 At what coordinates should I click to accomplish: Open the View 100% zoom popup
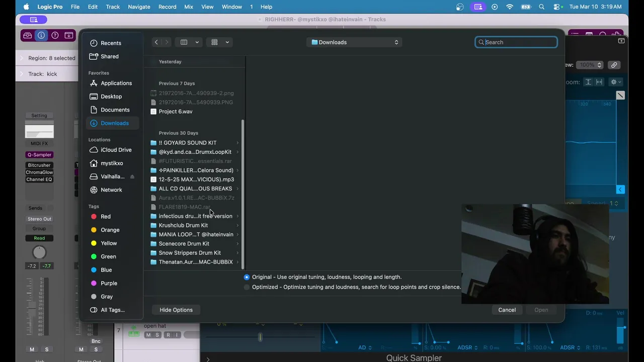click(x=590, y=65)
